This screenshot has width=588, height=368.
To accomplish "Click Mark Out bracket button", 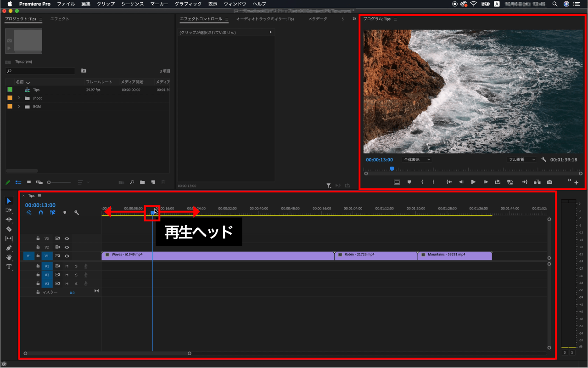I will pos(433,182).
